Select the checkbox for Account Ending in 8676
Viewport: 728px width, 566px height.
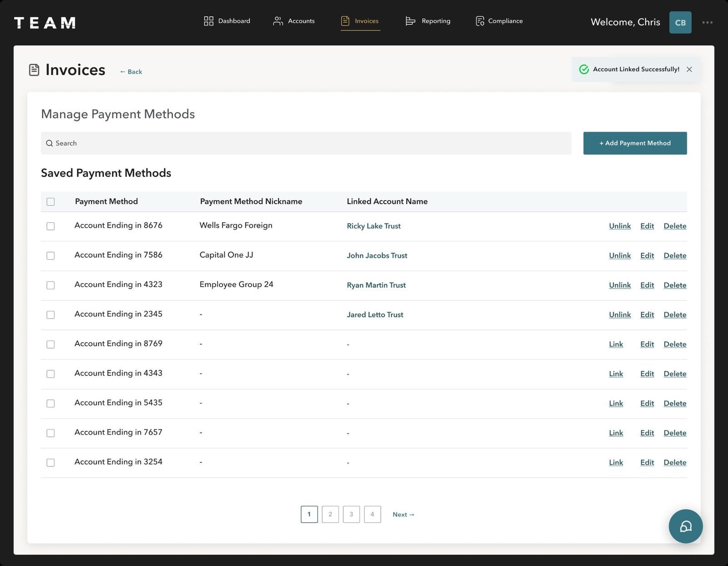51,226
